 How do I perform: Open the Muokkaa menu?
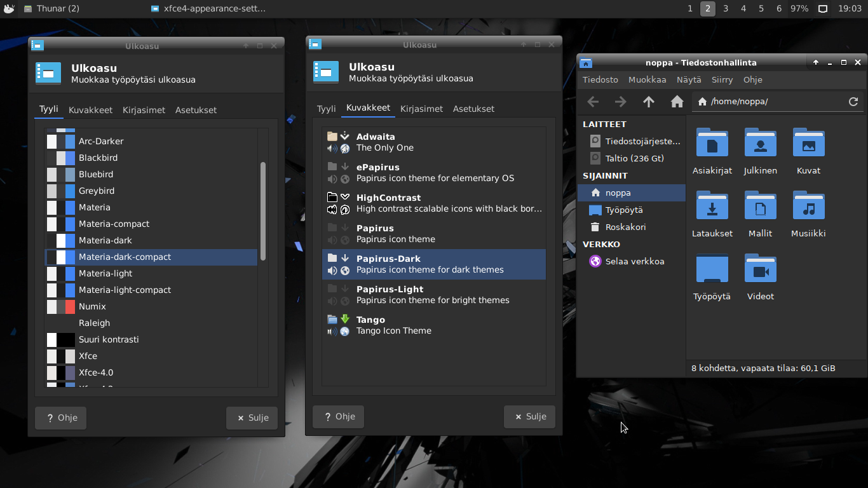(647, 79)
